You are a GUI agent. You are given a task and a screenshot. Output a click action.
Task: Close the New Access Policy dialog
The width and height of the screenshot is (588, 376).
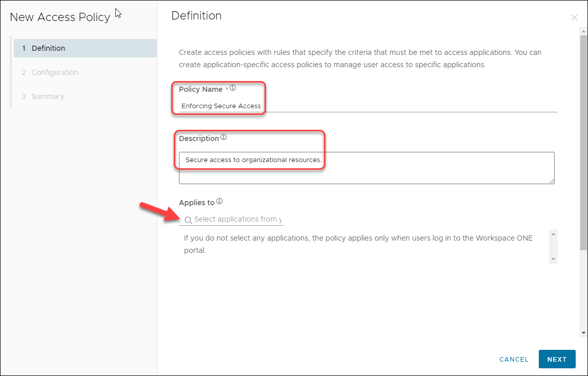[574, 17]
